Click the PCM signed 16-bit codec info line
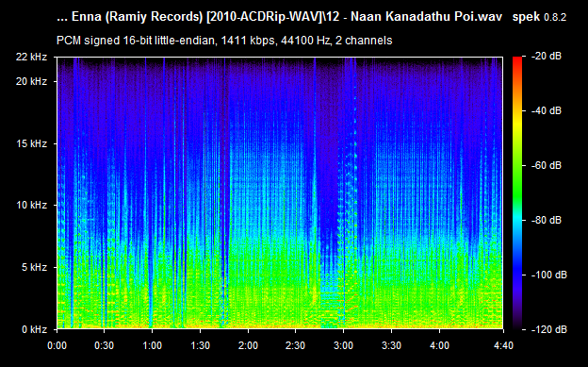 [x=224, y=41]
